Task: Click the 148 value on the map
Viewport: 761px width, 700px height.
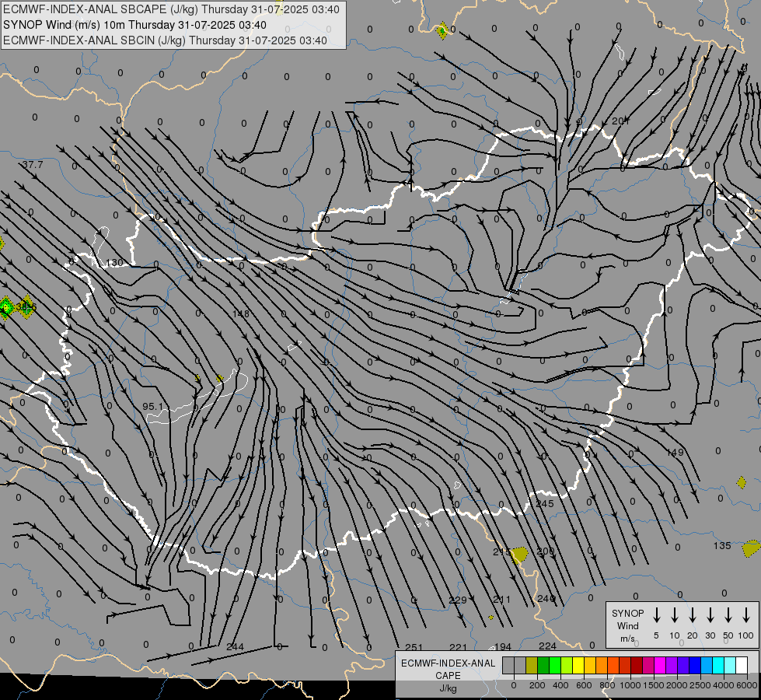Action: point(241,313)
